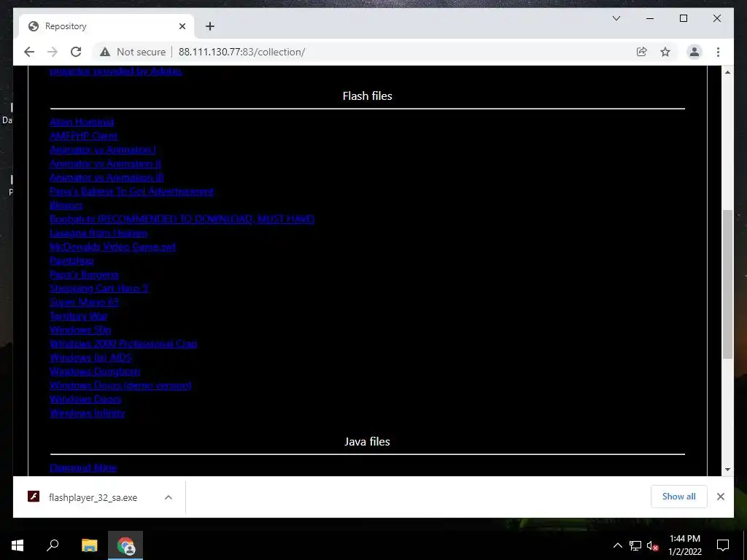The image size is (747, 560).
Task: Click the page's vertical scrollbar thumb
Action: click(727, 284)
